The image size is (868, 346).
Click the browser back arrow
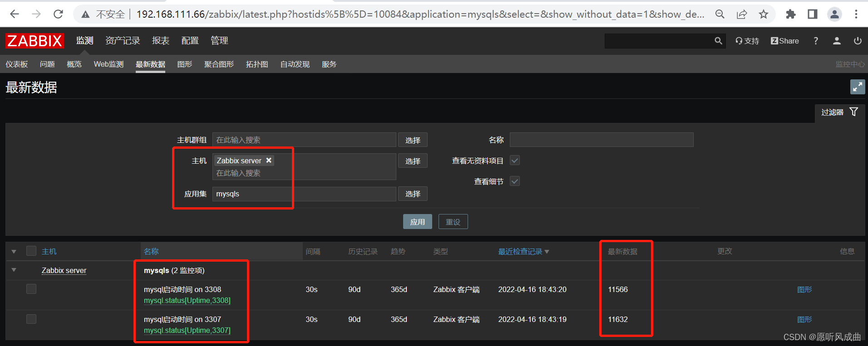[x=15, y=14]
